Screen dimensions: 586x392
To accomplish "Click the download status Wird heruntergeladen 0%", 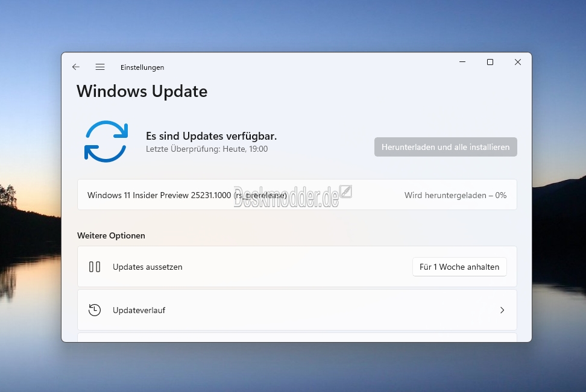I will 455,195.
